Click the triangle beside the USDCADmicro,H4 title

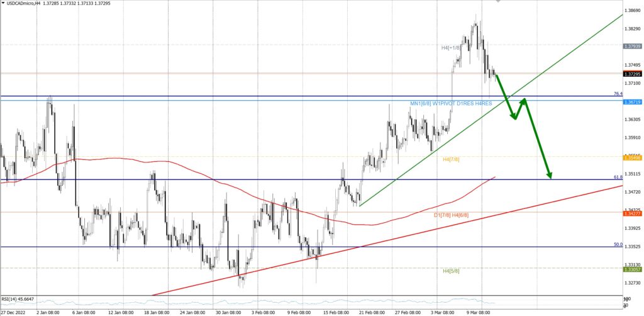point(3,4)
